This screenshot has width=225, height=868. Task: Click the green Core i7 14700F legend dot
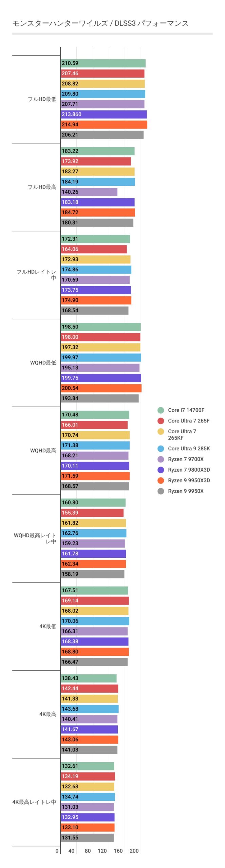(161, 410)
